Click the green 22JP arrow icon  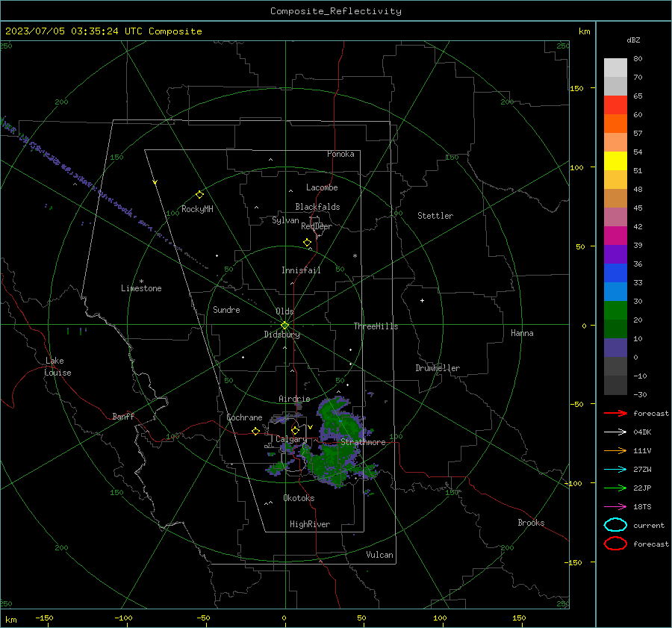pos(615,488)
